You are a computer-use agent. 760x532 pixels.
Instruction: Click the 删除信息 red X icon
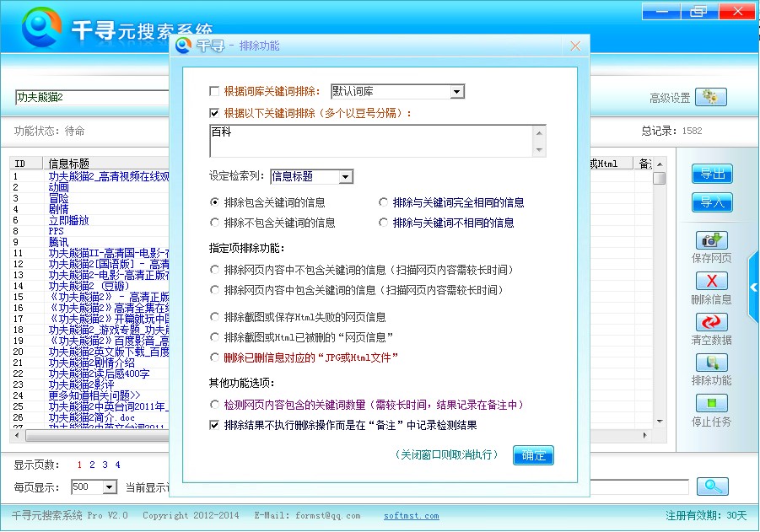click(x=712, y=281)
